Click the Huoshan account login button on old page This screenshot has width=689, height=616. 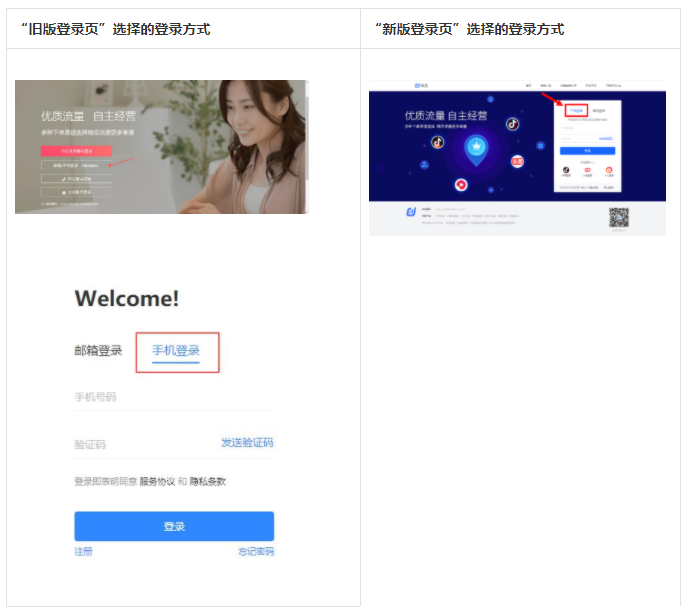click(76, 192)
